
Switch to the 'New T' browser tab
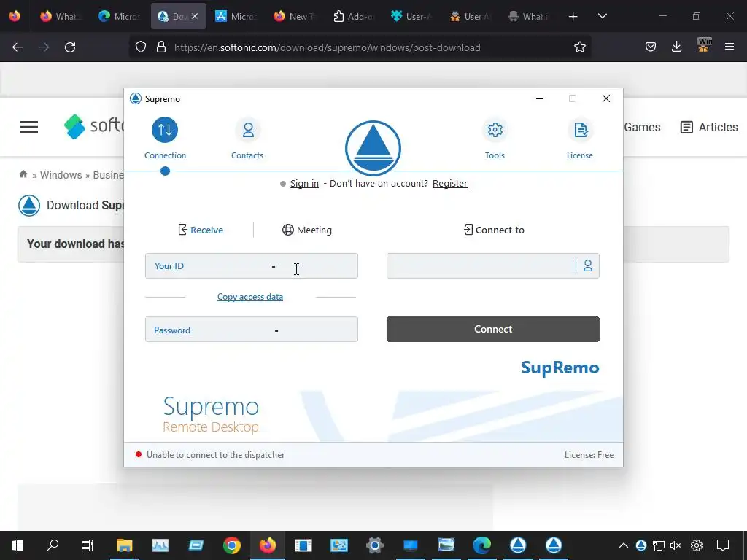[x=295, y=17]
